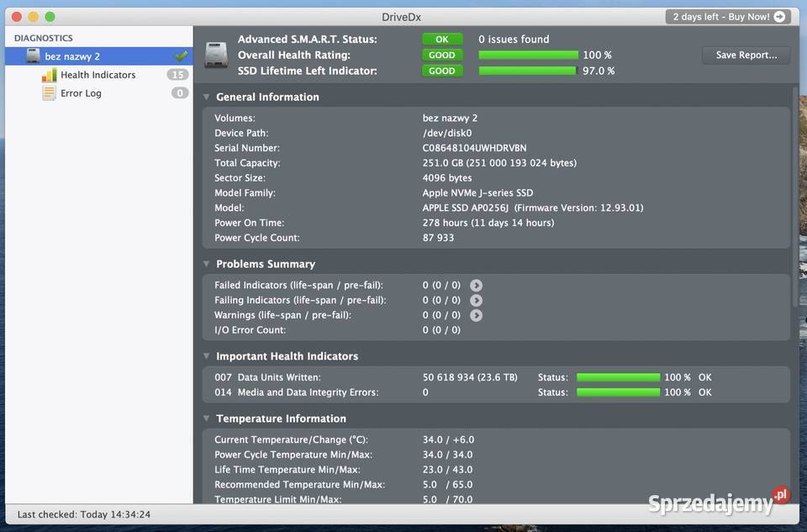Click 0 issues found text
This screenshot has width=807, height=532.
pyautogui.click(x=514, y=40)
